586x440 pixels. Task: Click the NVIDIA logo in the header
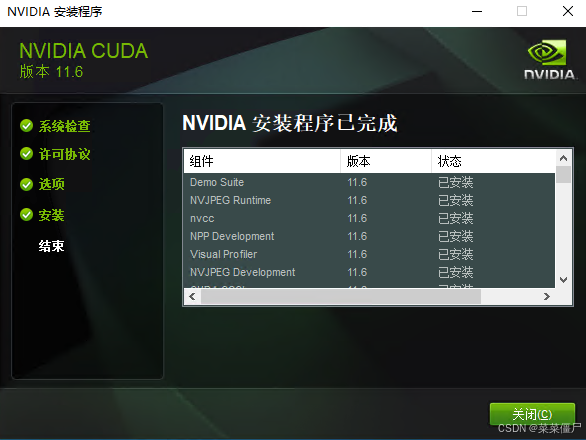(549, 59)
